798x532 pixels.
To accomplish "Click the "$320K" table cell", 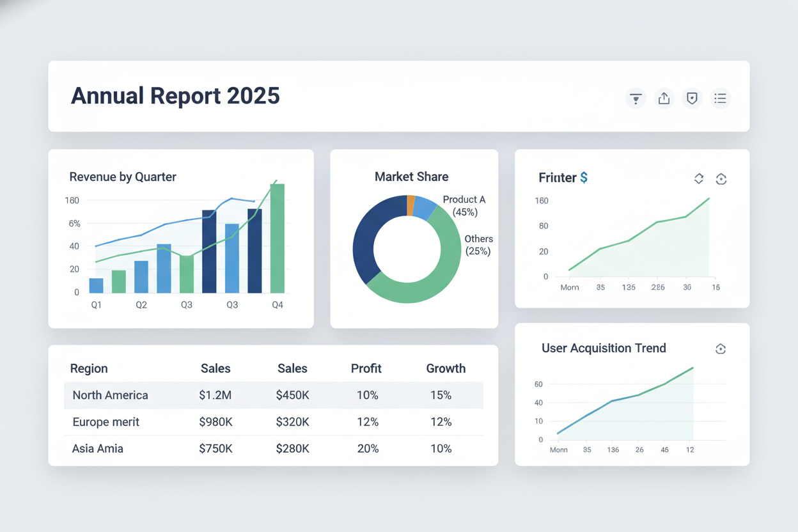I will click(x=292, y=422).
